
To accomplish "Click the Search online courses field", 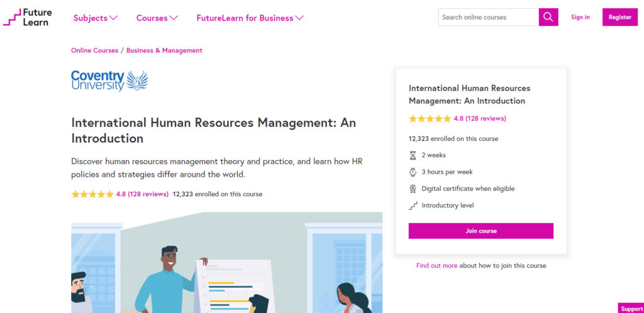I will point(488,17).
